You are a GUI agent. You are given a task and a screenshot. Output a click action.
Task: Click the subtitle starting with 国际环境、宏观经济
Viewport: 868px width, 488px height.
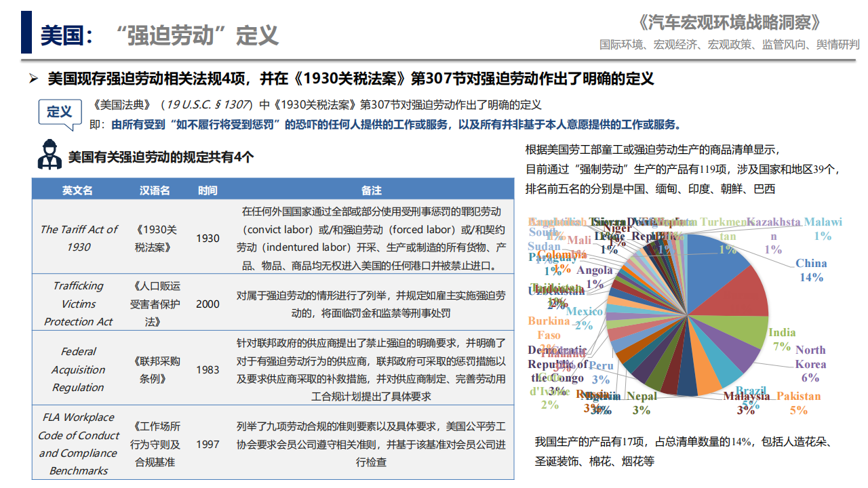[729, 45]
